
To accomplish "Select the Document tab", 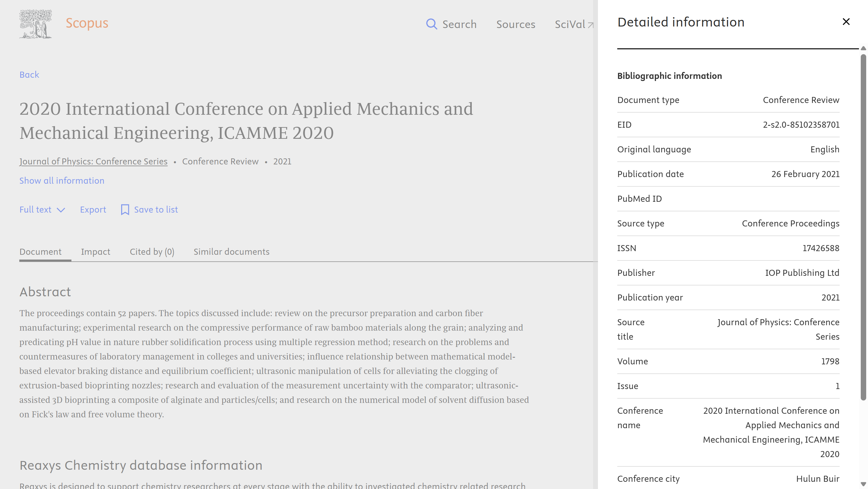I will point(40,252).
